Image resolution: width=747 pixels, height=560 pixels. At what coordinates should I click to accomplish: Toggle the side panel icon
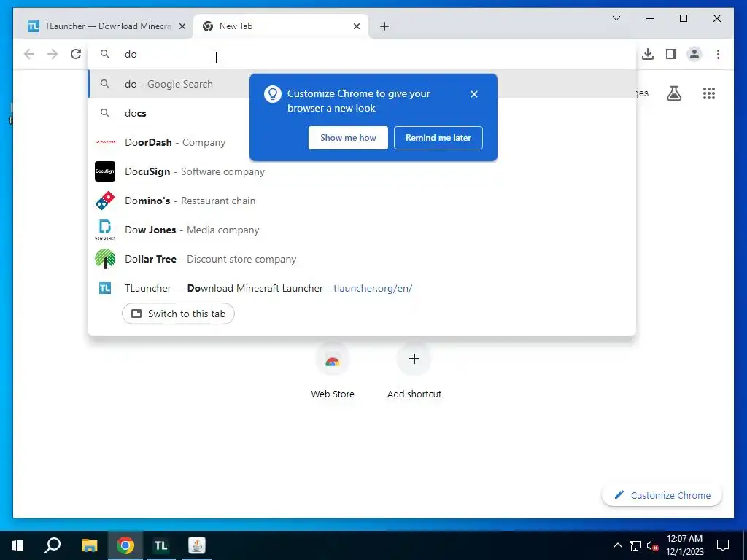[671, 54]
